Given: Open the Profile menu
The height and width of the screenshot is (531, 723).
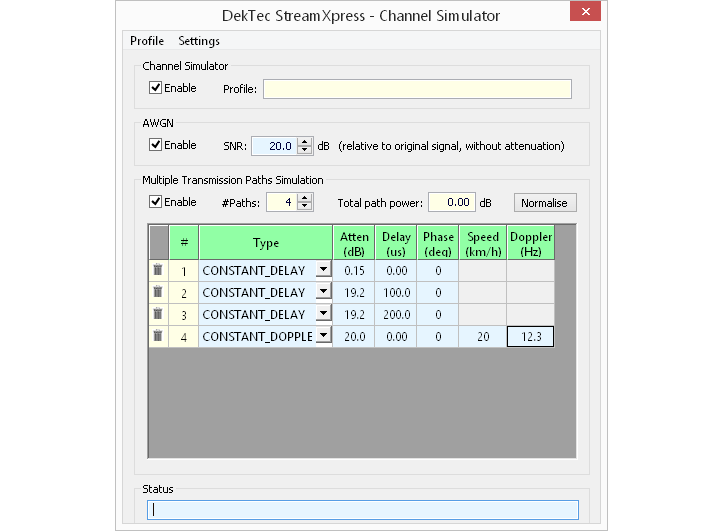Looking at the screenshot, I should point(147,41).
